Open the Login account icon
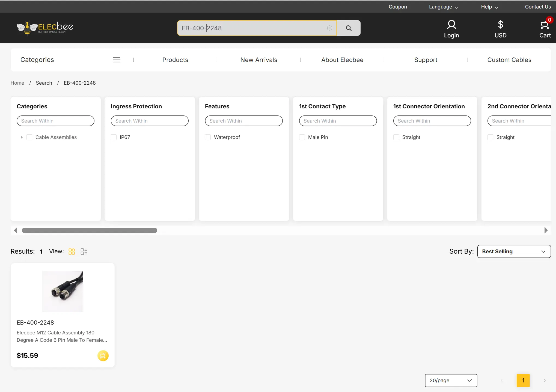 pos(451,29)
